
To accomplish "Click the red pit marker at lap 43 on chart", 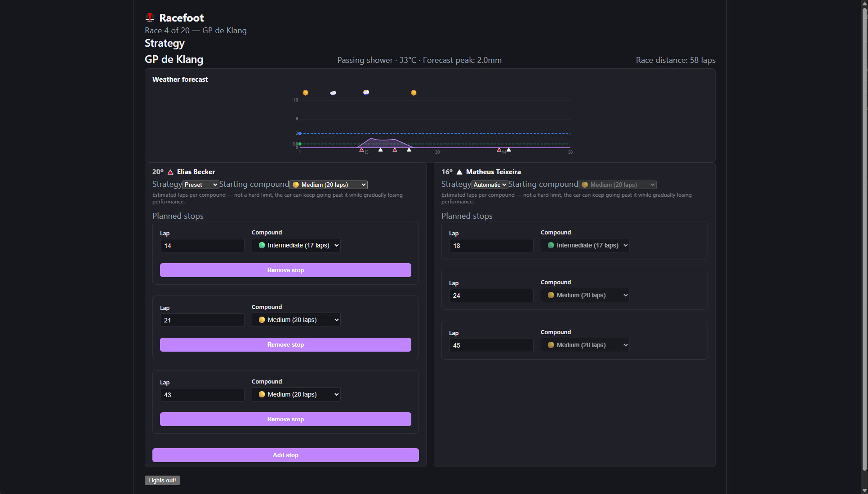I will coord(499,150).
